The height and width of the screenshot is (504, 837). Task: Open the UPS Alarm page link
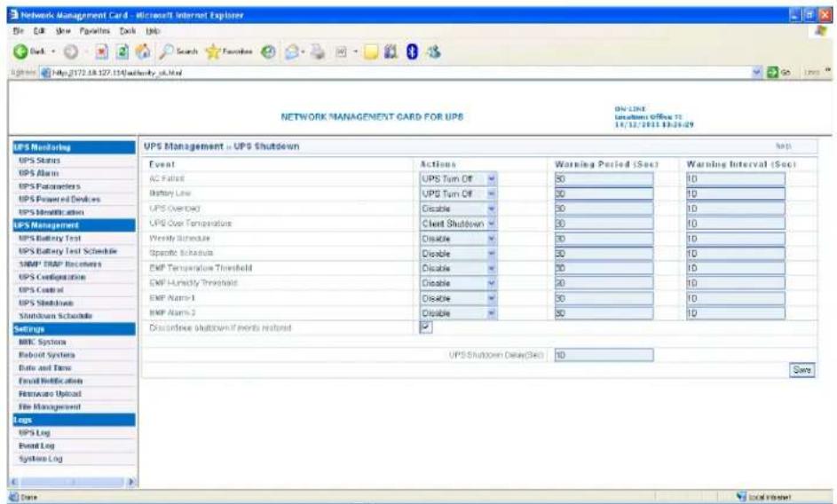38,173
